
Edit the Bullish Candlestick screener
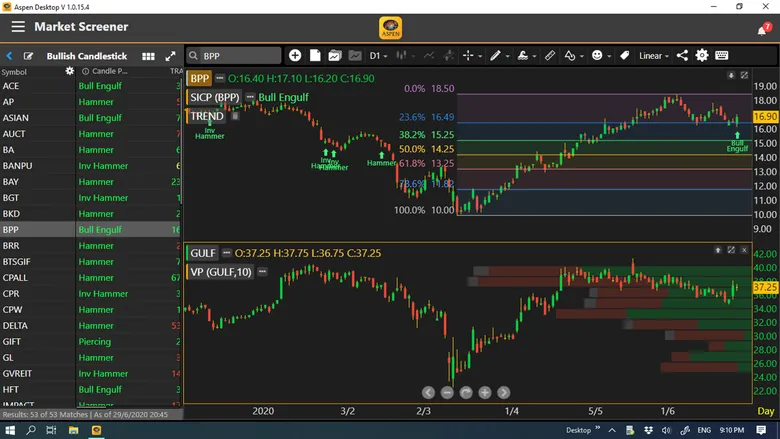[x=28, y=56]
